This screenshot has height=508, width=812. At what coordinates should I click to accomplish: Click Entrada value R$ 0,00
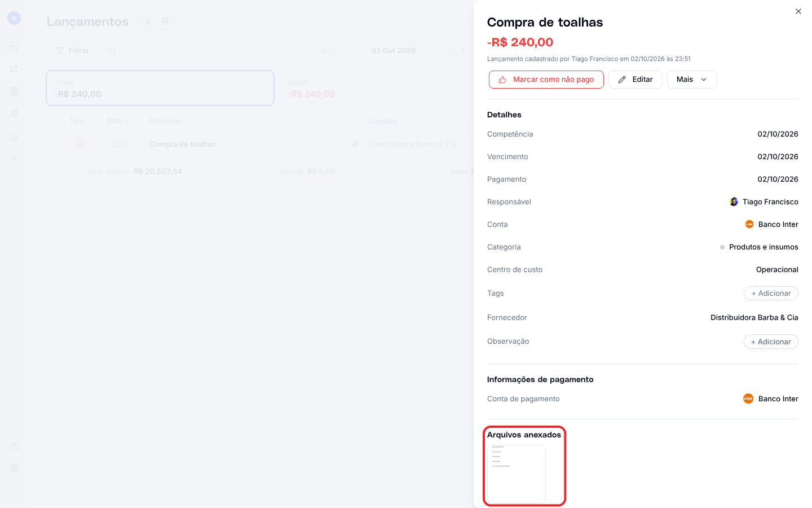[x=321, y=172]
